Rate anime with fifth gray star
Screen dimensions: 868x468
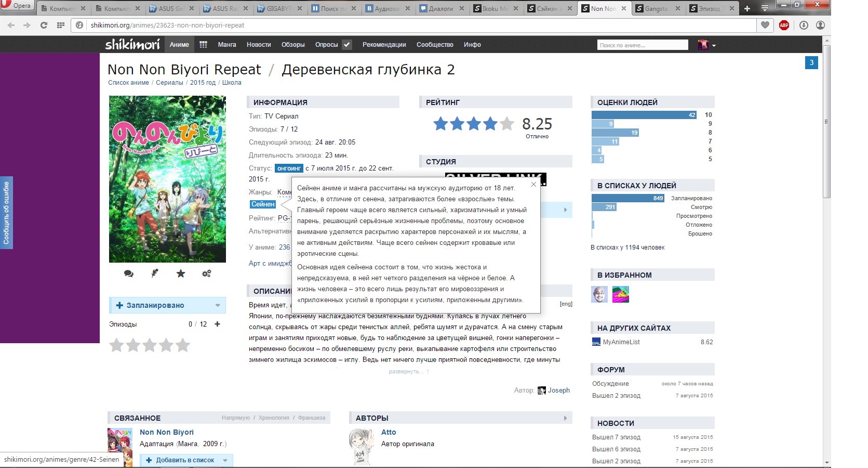click(x=183, y=345)
